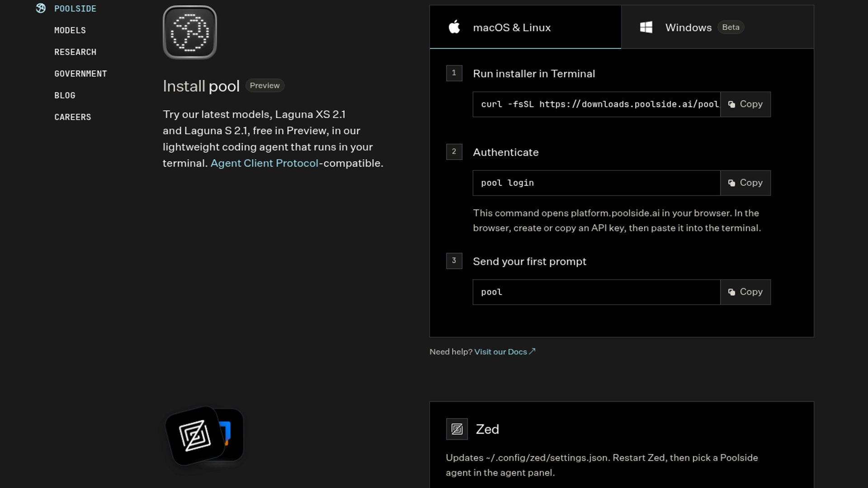Click the Install pool heading
This screenshot has height=488, width=868.
click(201, 86)
